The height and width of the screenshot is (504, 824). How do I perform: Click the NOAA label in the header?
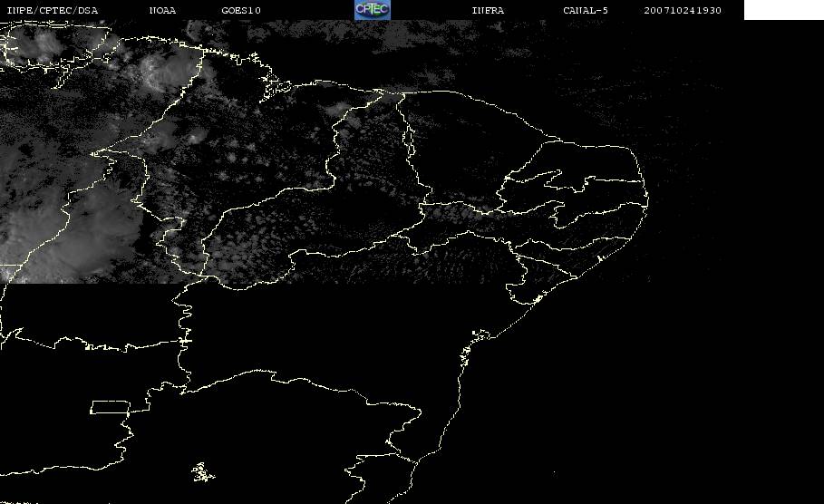(162, 11)
